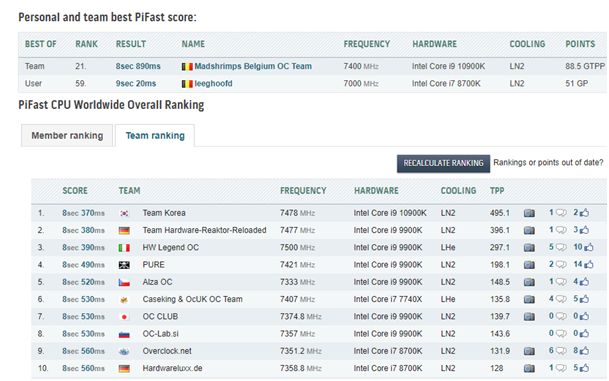609x381 pixels.
Task: Open screenshot icon for OC CLUB row
Action: tap(529, 317)
